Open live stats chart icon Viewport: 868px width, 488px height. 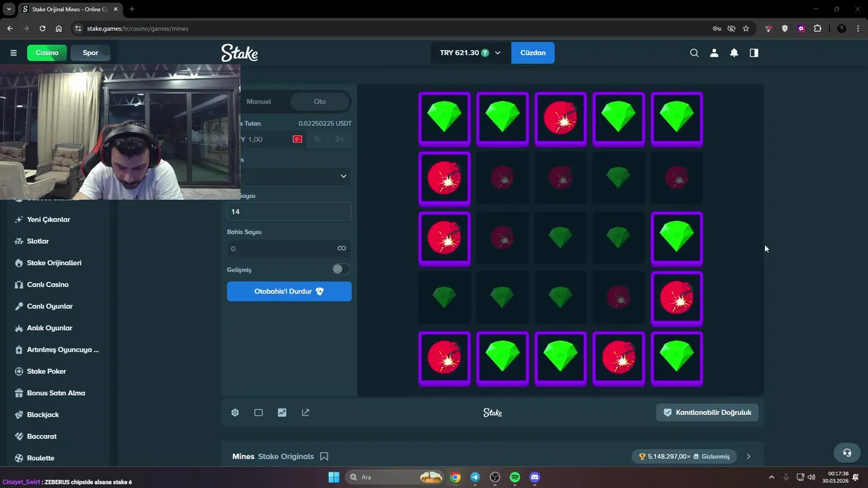282,412
